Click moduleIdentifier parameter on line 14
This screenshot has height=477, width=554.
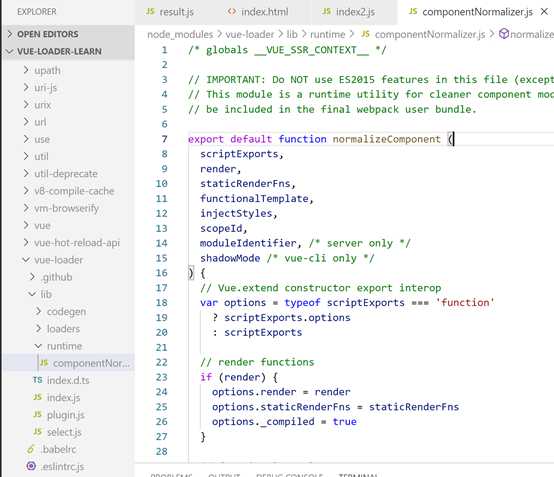(248, 243)
